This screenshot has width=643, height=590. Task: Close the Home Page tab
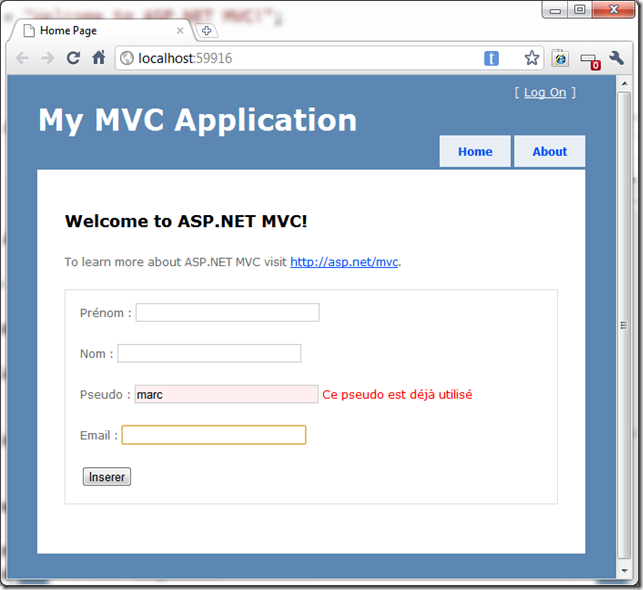pyautogui.click(x=180, y=30)
